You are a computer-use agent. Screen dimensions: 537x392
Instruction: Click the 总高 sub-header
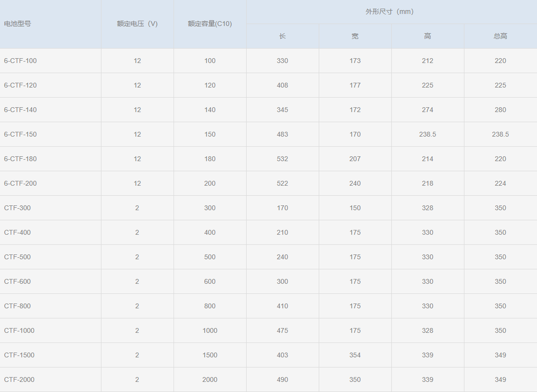point(500,36)
